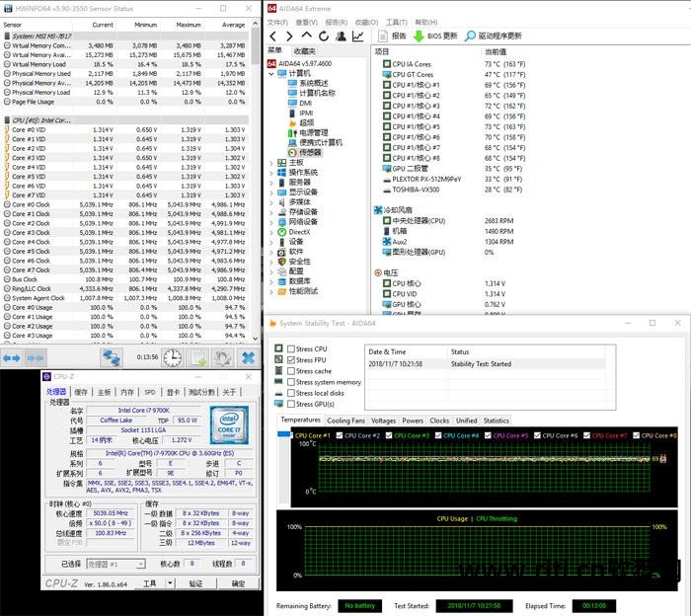The width and height of the screenshot is (691, 616).
Task: Click HWiNFO Maximum column header
Action: (x=189, y=25)
